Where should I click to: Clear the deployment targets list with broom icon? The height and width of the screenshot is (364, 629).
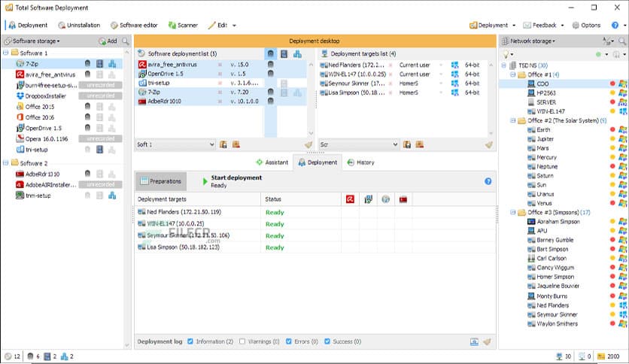pyautogui.click(x=488, y=144)
